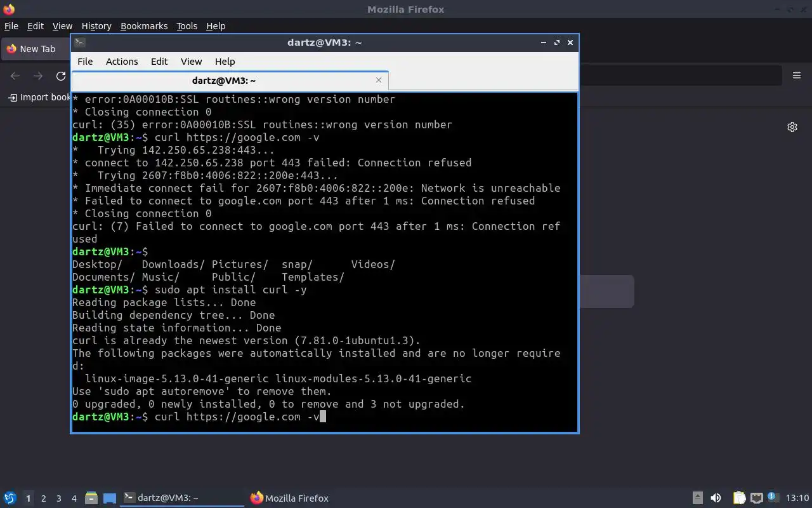812x508 pixels.
Task: Open the terminal Actions menu
Action: click(122, 62)
